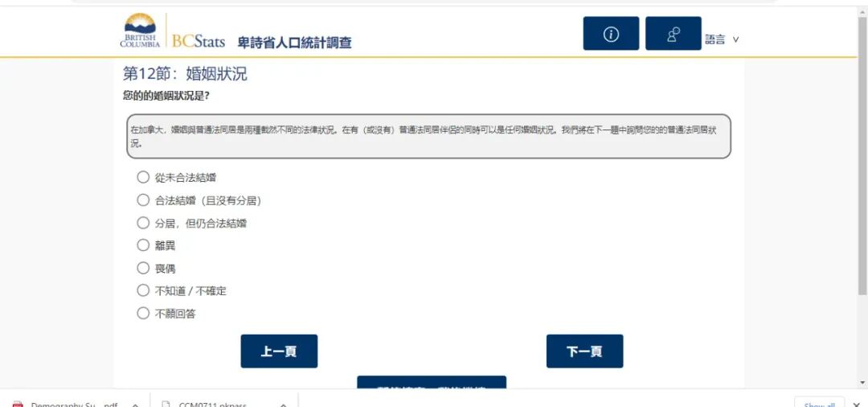Select 合法結婚 (且沒有分居) option
Viewport: 868px width, 407px height.
pyautogui.click(x=143, y=200)
